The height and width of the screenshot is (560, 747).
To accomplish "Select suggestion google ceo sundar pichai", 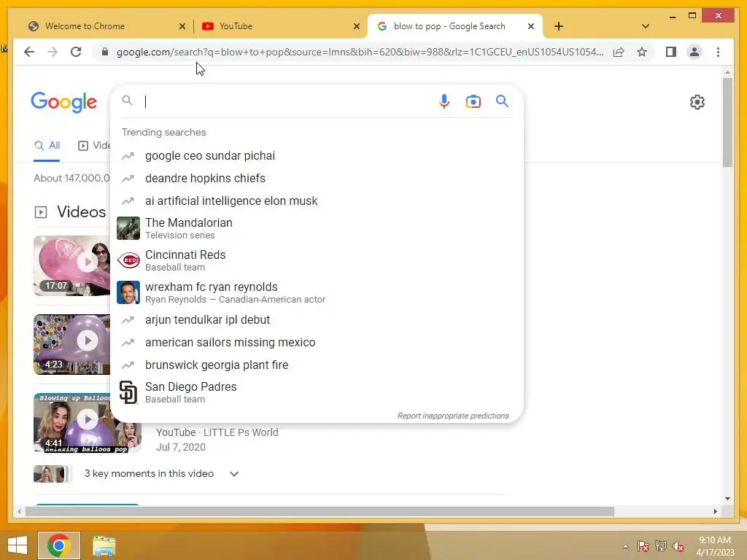I will [x=317, y=156].
